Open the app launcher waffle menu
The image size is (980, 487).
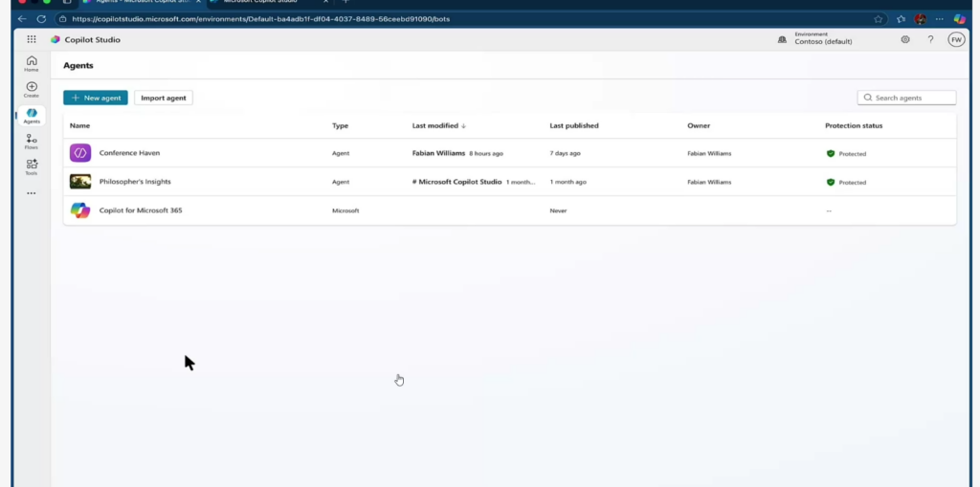(x=32, y=40)
